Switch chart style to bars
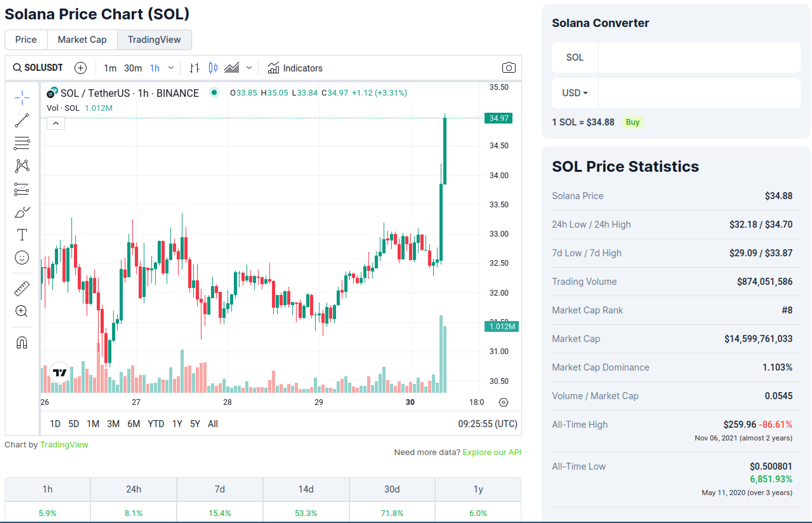The width and height of the screenshot is (812, 523). (194, 68)
